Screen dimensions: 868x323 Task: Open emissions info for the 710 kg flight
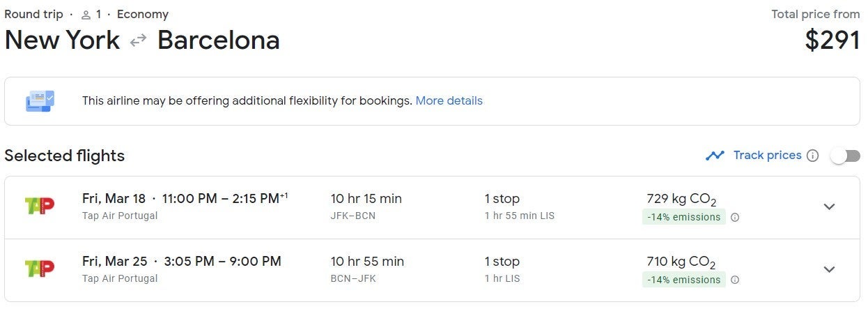point(735,280)
